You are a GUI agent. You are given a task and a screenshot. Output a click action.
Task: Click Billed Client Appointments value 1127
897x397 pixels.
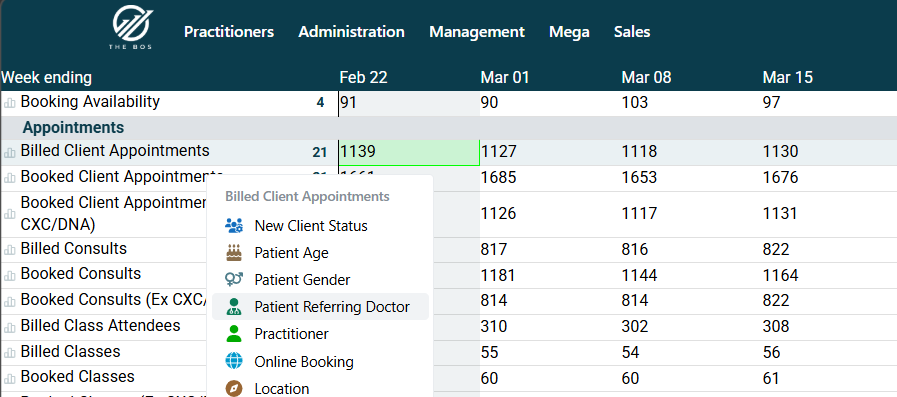click(x=498, y=152)
